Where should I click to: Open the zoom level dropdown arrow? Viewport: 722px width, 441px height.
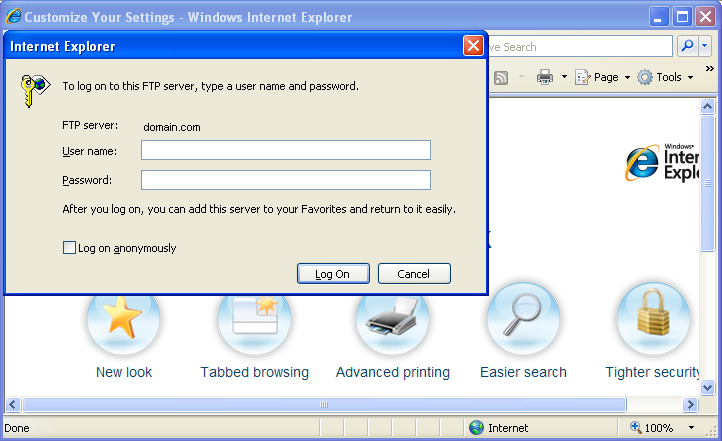click(691, 428)
